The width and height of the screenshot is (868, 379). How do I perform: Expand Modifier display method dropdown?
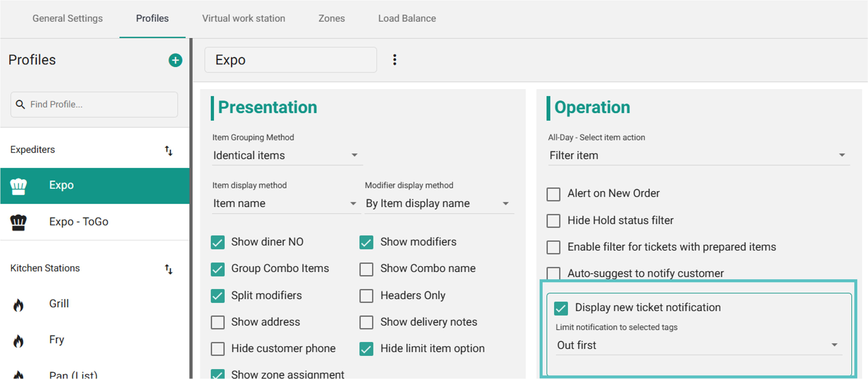[x=438, y=204]
